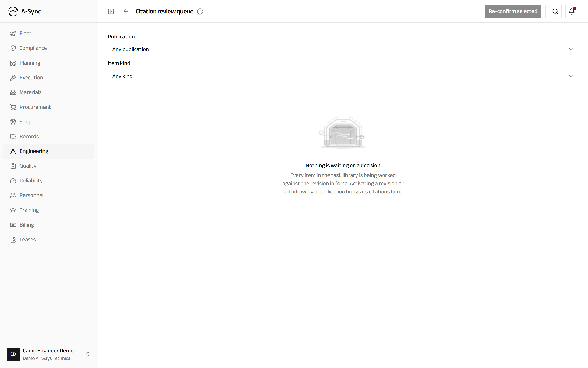
Task: Open search via the magnifier icon
Action: point(555,11)
